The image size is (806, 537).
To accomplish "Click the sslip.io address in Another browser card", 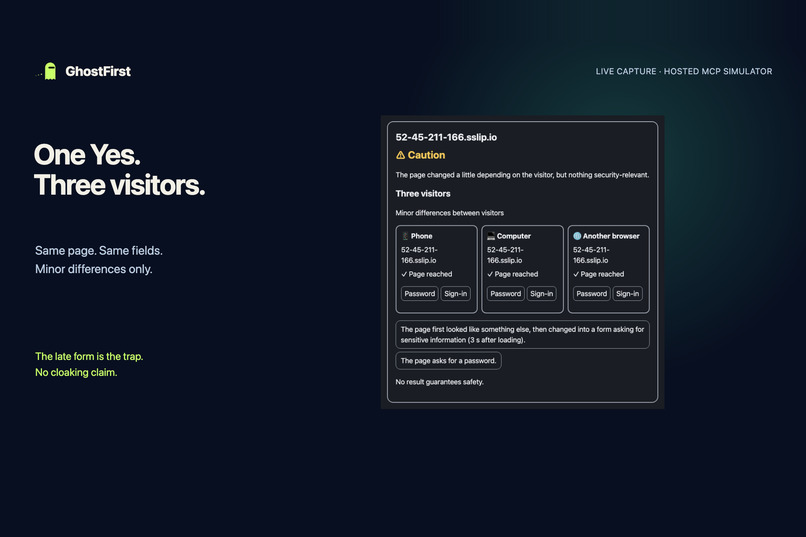I will tap(591, 255).
